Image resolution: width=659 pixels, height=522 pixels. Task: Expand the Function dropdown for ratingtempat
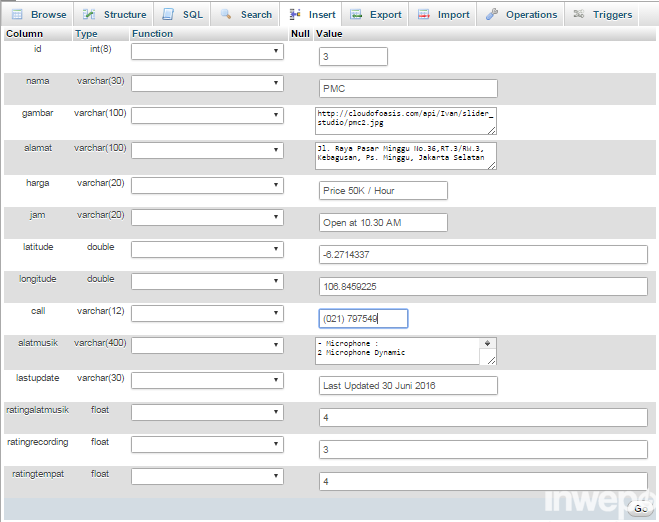(207, 476)
